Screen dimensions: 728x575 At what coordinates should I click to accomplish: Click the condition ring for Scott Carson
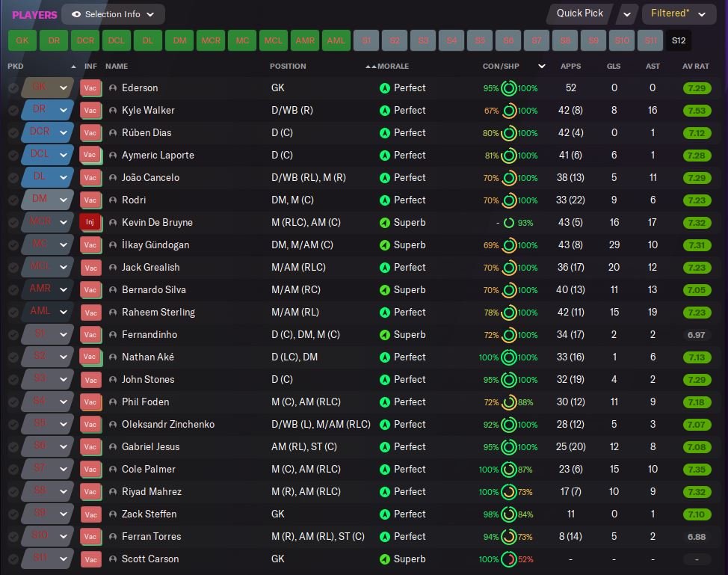pyautogui.click(x=509, y=559)
